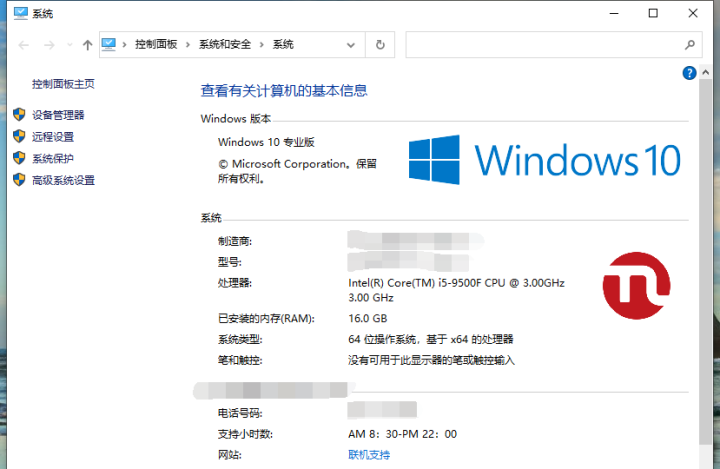720x469 pixels.
Task: Click the RAM value 16.0 GB
Action: [368, 318]
